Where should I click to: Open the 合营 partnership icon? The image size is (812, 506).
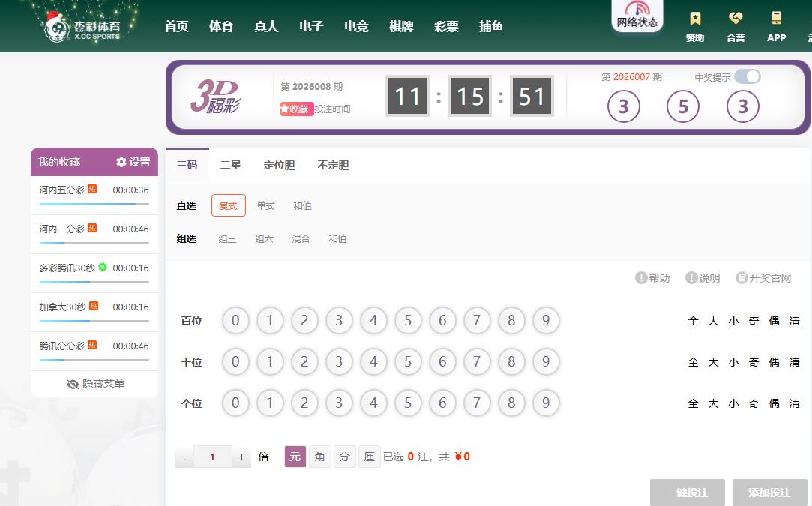[x=736, y=19]
